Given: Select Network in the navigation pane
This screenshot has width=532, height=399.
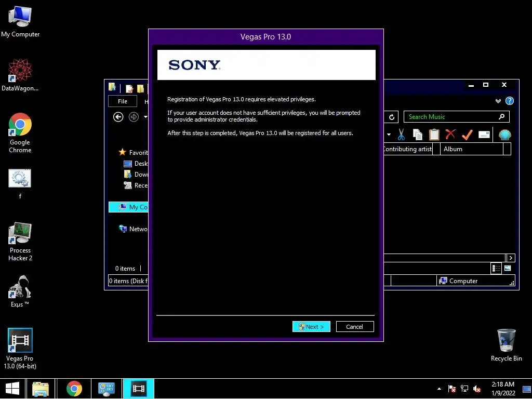Looking at the screenshot, I should point(134,229).
